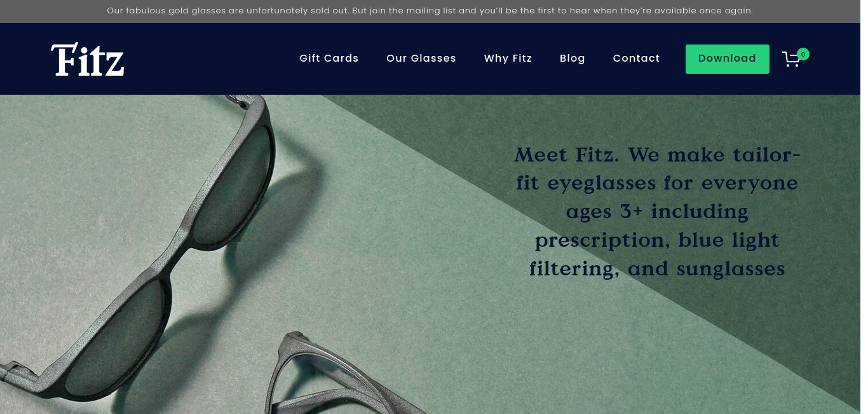Navigate to the Contact page
This screenshot has width=868, height=414.
(x=636, y=59)
